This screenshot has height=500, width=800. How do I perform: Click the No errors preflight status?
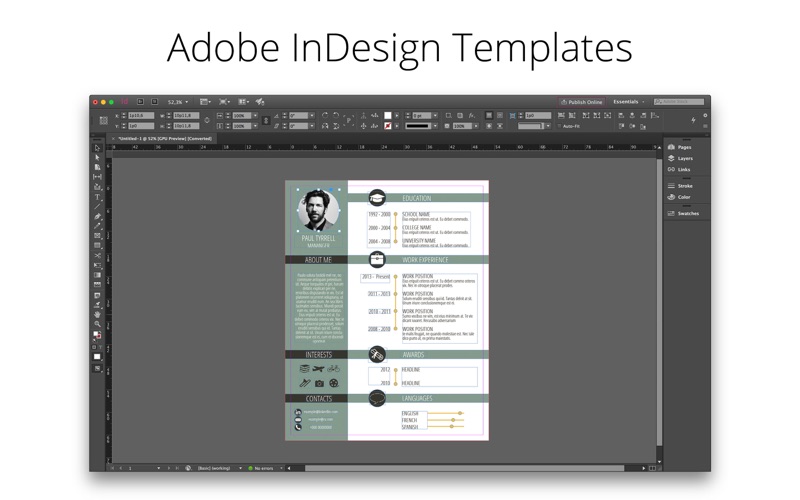261,468
